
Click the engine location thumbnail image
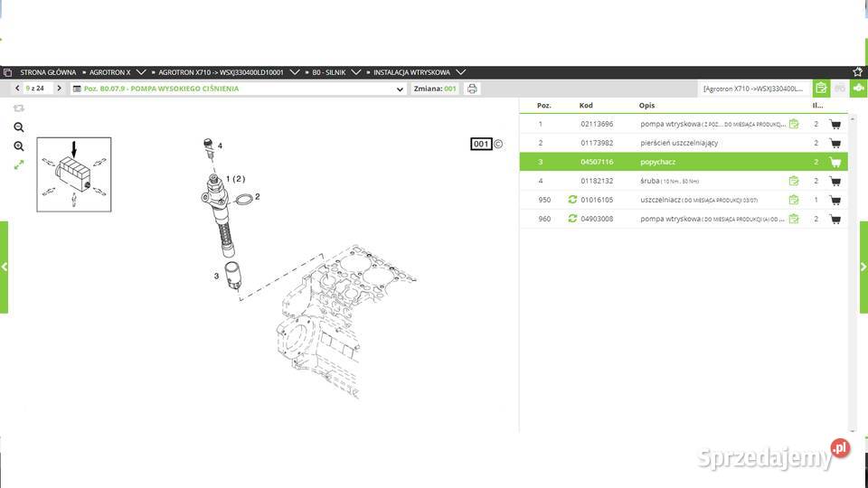coord(73,174)
